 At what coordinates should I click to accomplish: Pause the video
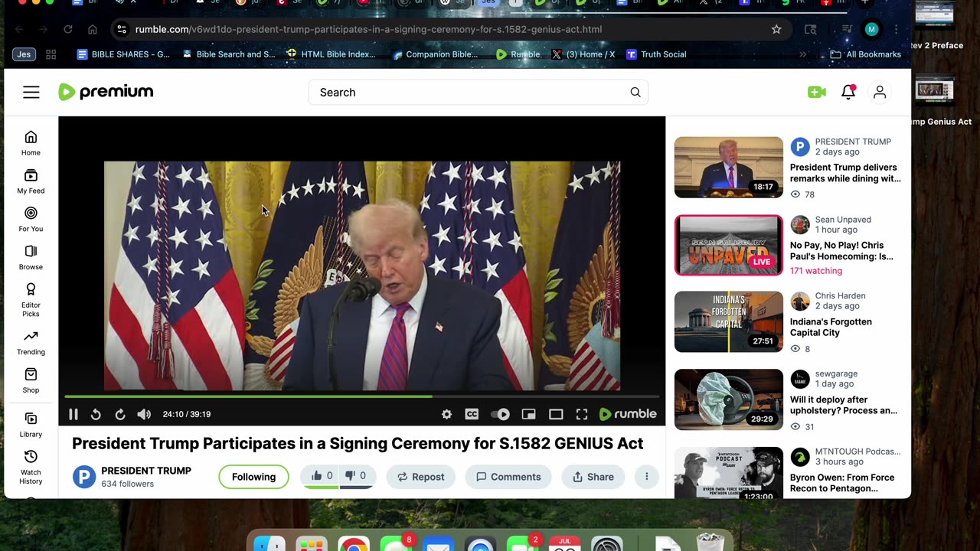coord(73,414)
